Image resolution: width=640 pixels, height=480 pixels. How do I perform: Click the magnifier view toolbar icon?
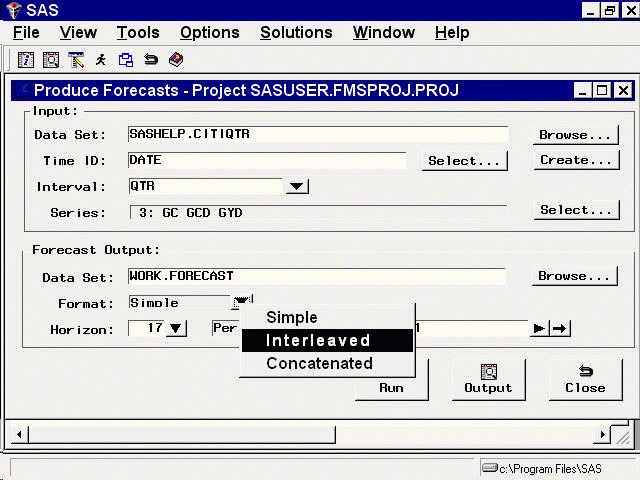(50, 60)
